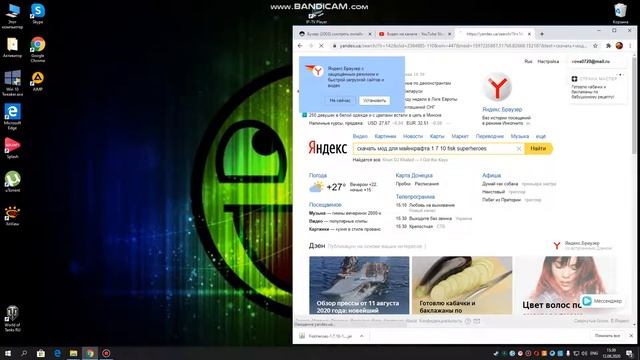Open Картинки service link

(x=385, y=136)
